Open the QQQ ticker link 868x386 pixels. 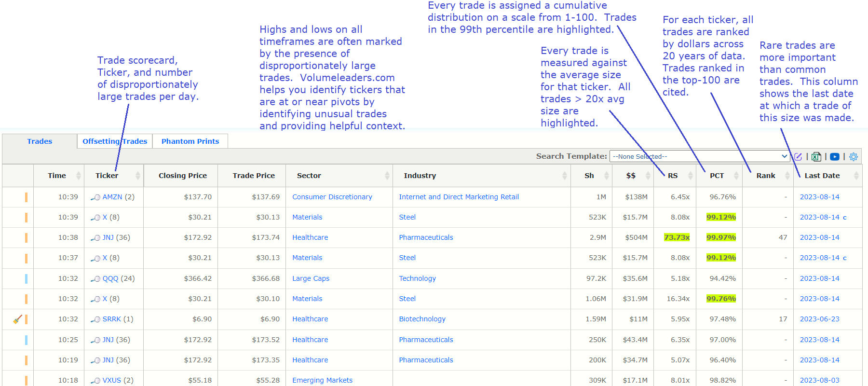click(x=110, y=278)
